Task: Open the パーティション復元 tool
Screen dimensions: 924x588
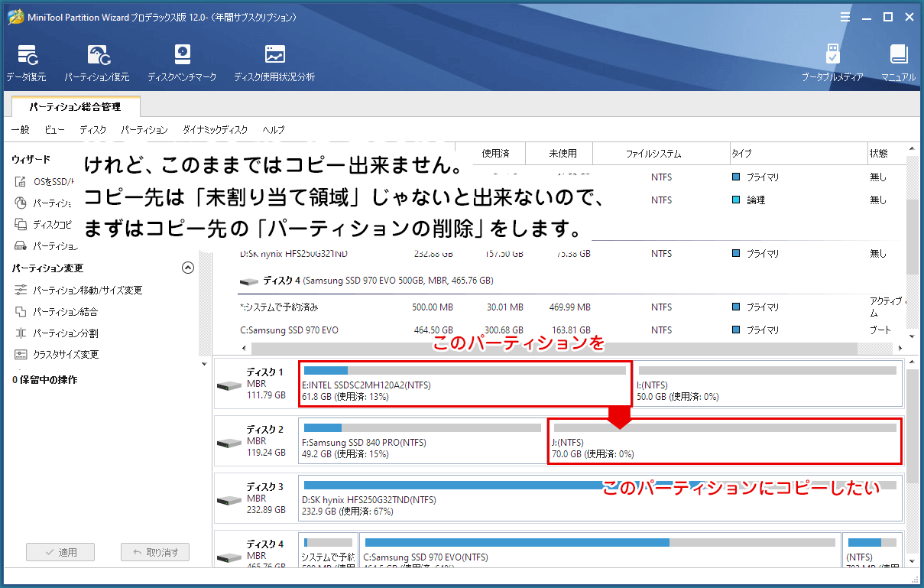Action: (x=97, y=63)
